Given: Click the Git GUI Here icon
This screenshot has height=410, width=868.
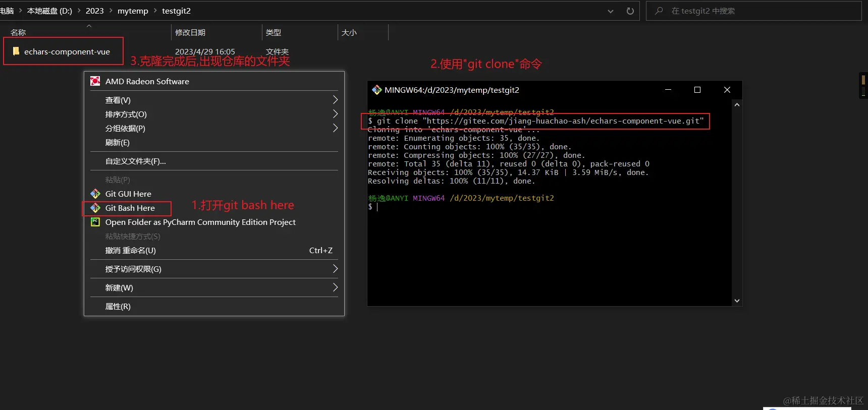Looking at the screenshot, I should tap(95, 194).
